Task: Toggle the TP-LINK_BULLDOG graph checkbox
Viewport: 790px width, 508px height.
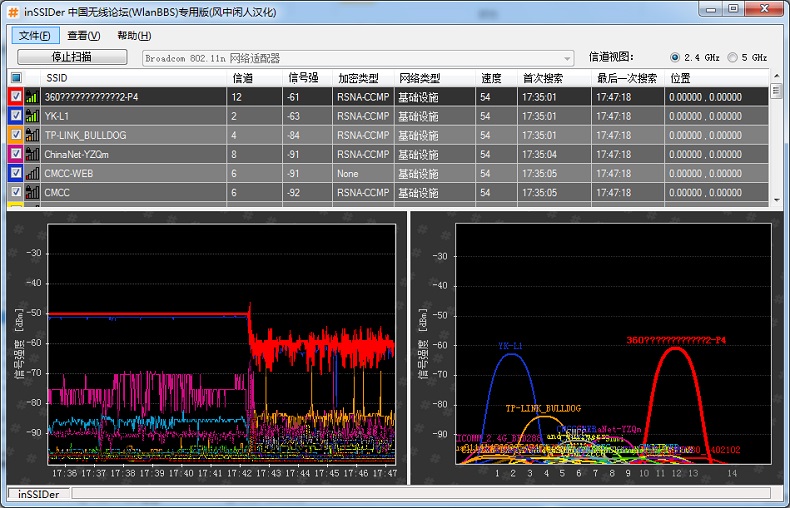Action: pyautogui.click(x=15, y=135)
